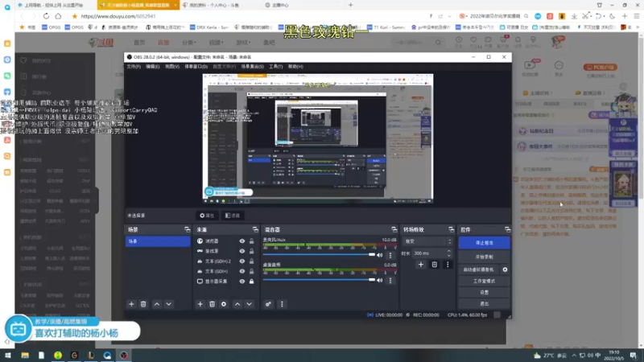Hide the 文本 (GDI+) 2 source

click(242, 261)
